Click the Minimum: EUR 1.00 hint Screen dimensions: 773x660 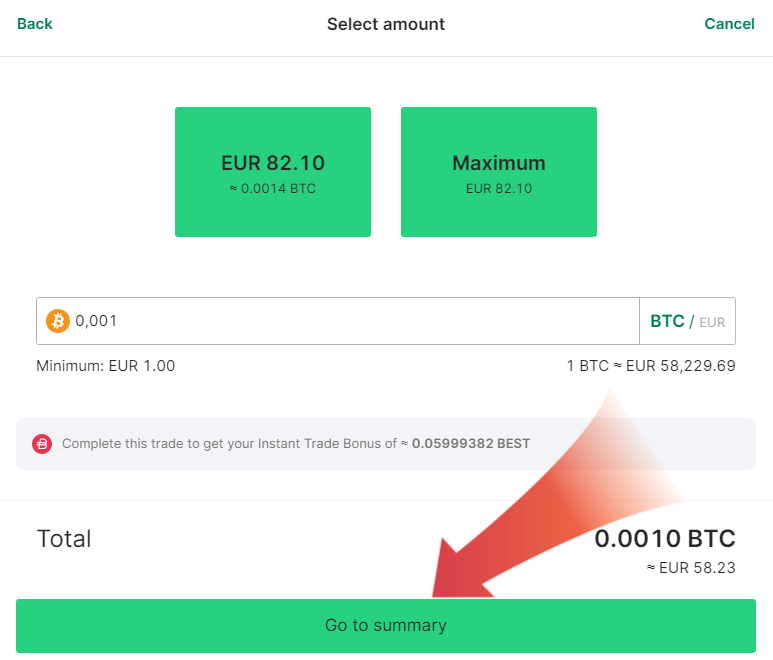(106, 366)
